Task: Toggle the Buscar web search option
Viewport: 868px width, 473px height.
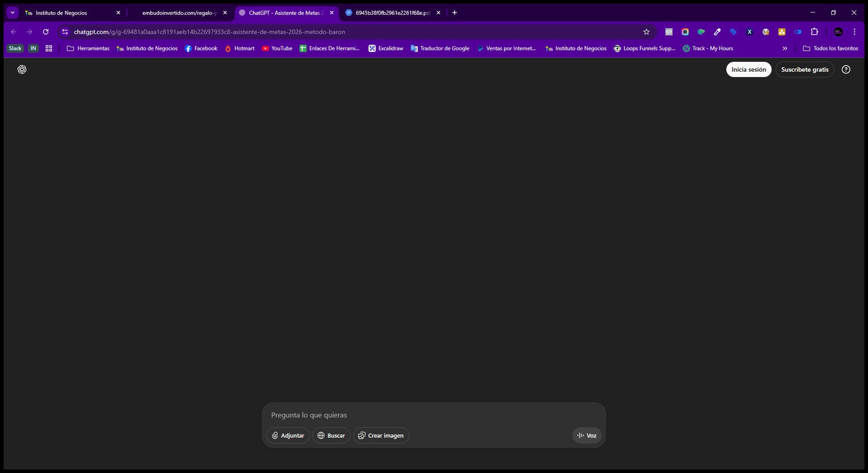Action: click(x=331, y=436)
